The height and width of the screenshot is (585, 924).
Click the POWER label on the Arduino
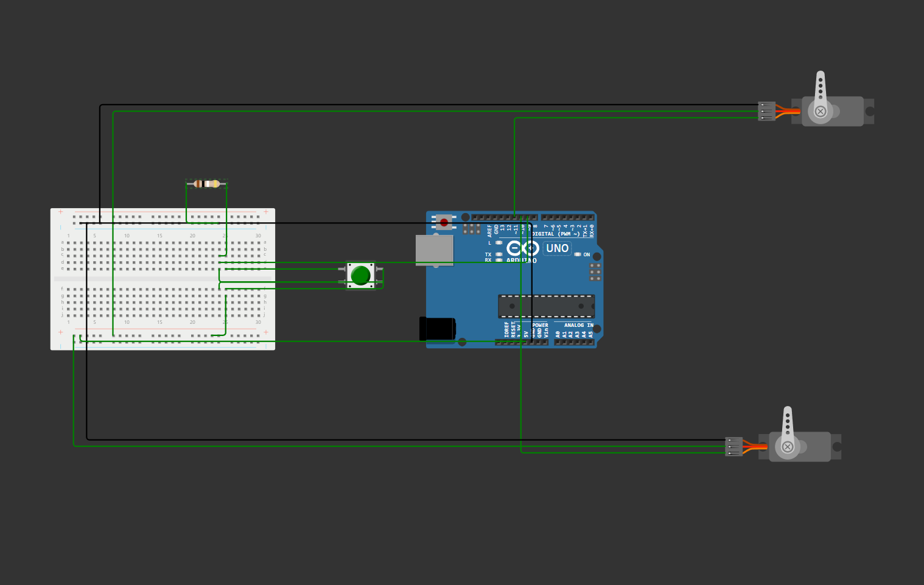click(x=540, y=325)
